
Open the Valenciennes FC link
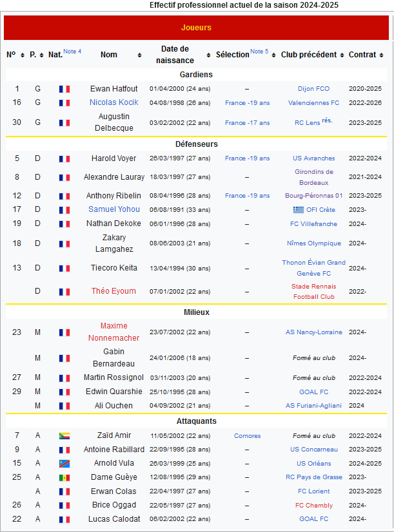pos(313,103)
